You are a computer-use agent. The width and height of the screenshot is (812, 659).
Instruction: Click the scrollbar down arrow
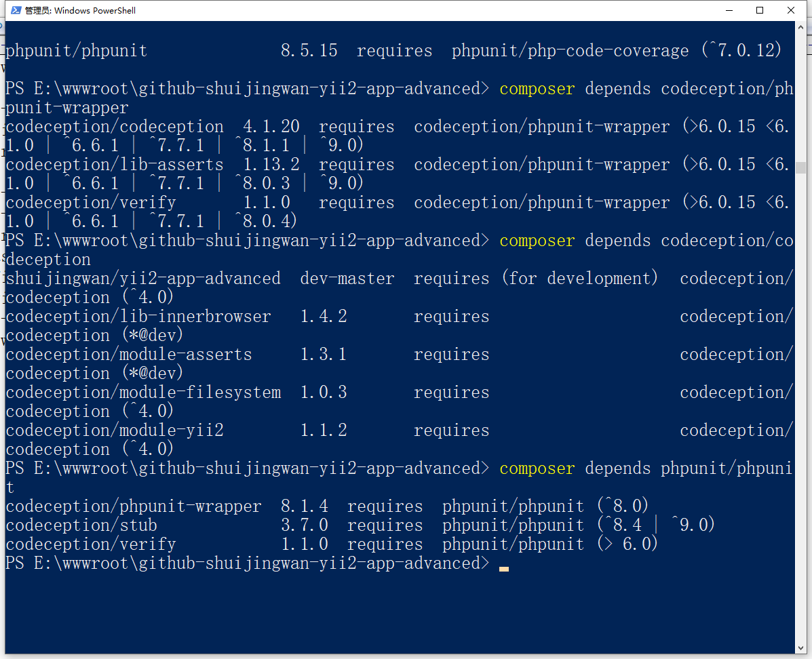click(x=800, y=649)
